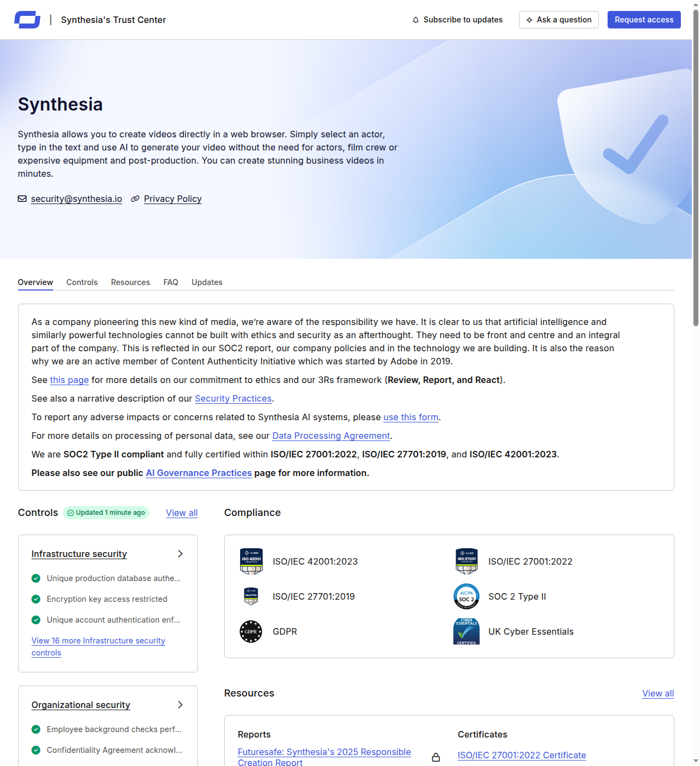Open the Controls tab
The image size is (700, 766).
[x=82, y=282]
